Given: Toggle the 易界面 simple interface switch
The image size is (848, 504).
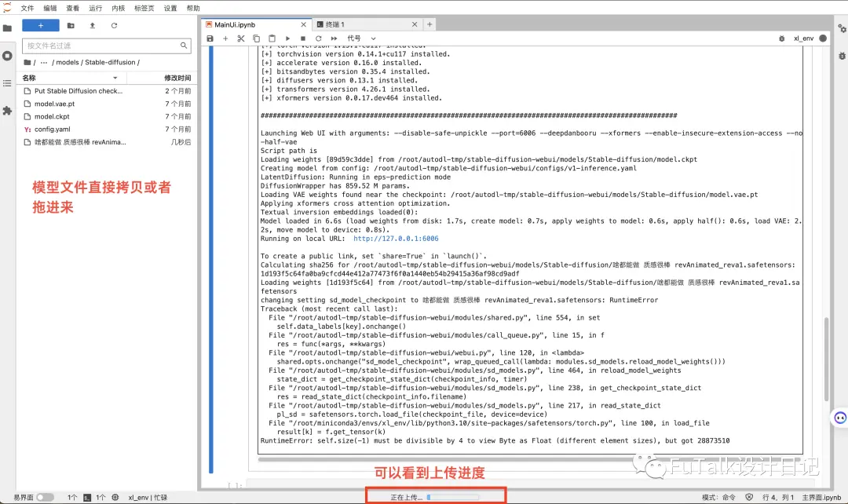Looking at the screenshot, I should (45, 497).
